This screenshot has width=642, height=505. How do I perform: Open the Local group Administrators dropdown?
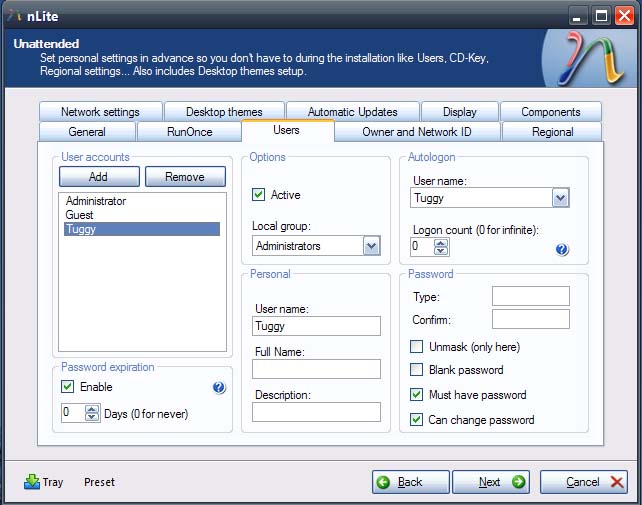[371, 246]
